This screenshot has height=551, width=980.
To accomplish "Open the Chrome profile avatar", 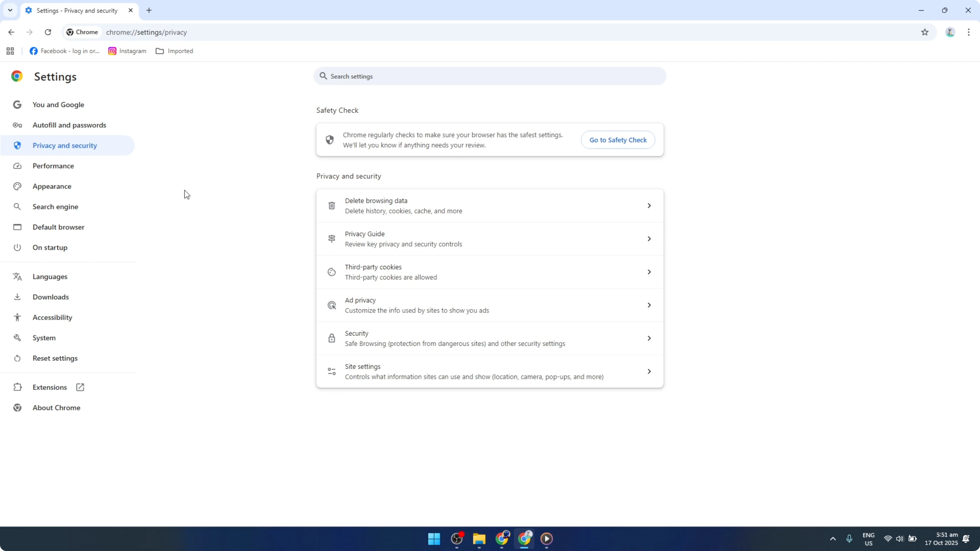I will point(950,32).
